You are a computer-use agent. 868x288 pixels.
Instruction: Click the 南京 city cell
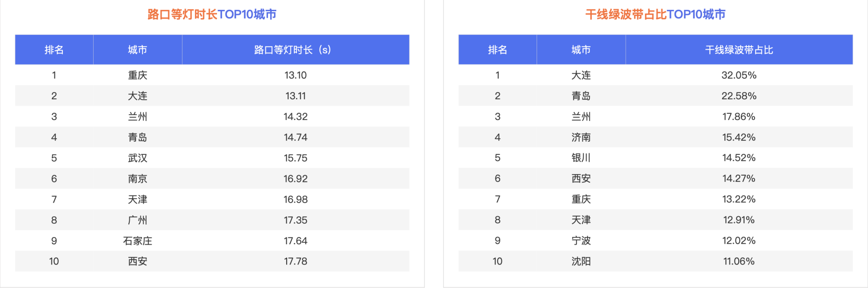[137, 179]
